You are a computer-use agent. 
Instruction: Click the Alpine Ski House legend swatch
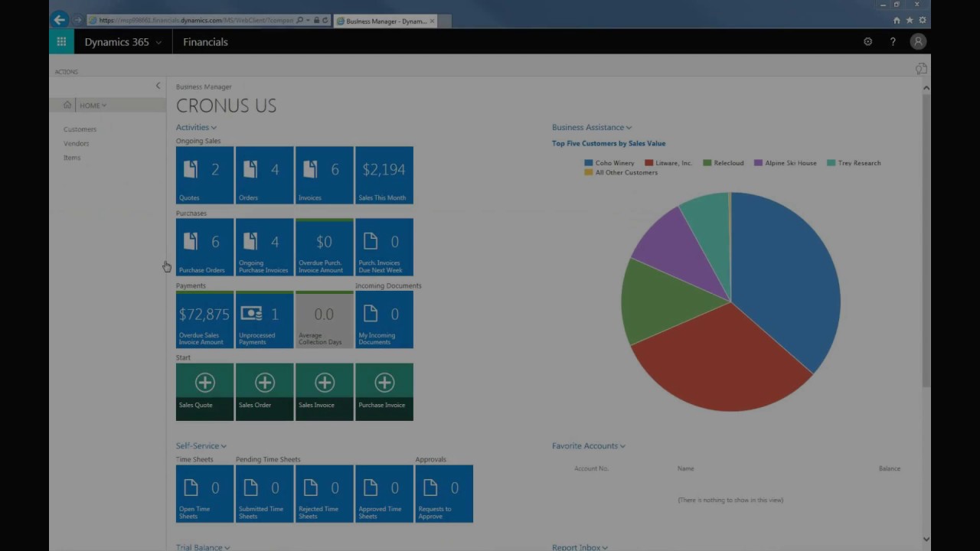click(759, 163)
